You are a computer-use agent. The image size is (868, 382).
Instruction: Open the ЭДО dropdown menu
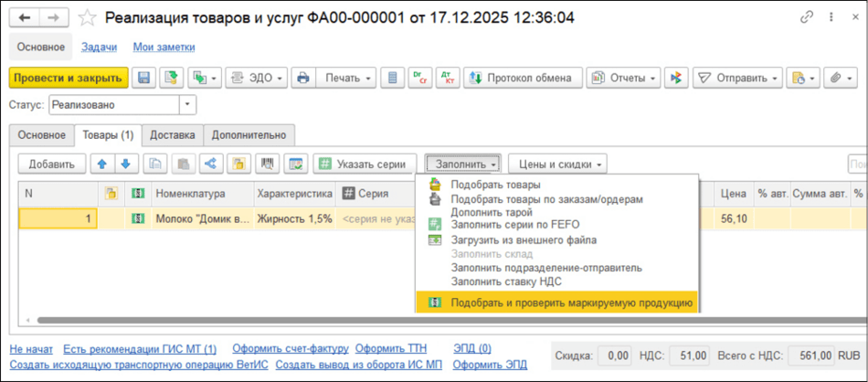tap(257, 78)
